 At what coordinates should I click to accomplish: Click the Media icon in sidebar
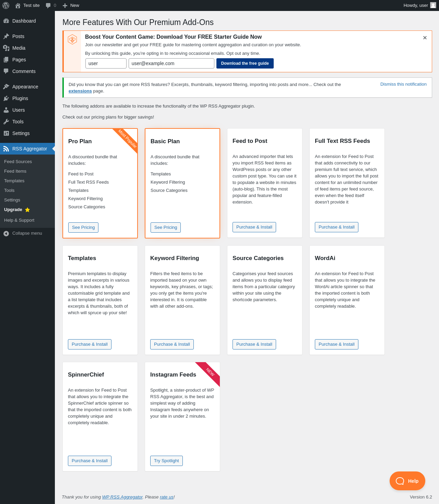click(6, 48)
